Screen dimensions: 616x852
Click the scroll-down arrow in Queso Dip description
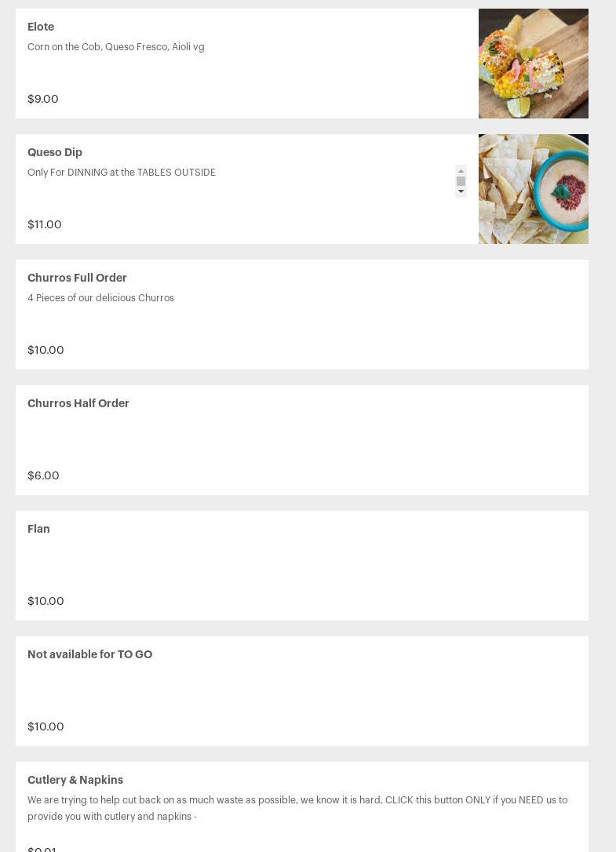461,191
